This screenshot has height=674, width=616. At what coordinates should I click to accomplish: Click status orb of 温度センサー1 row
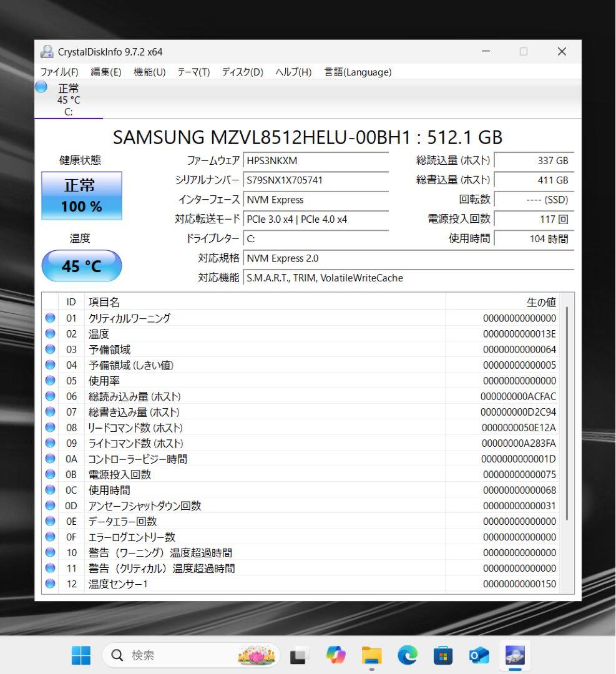point(51,584)
